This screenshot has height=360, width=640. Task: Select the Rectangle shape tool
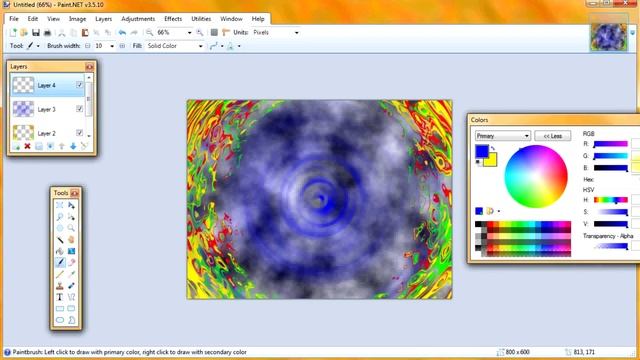click(x=60, y=309)
